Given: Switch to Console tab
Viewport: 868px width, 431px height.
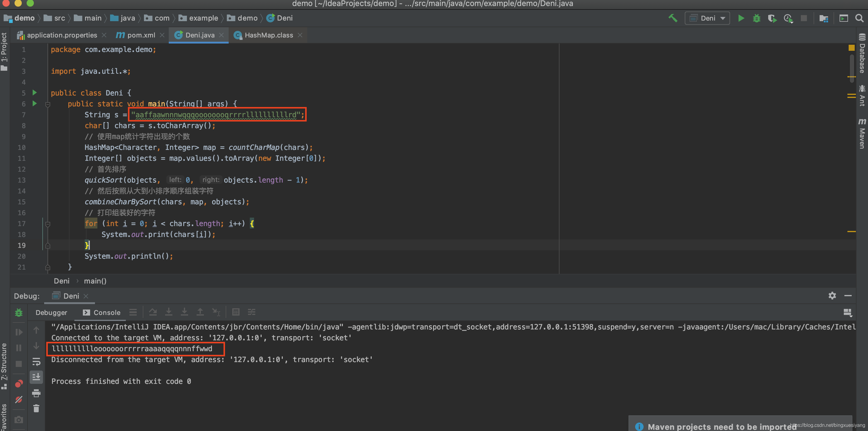Looking at the screenshot, I should click(x=101, y=313).
